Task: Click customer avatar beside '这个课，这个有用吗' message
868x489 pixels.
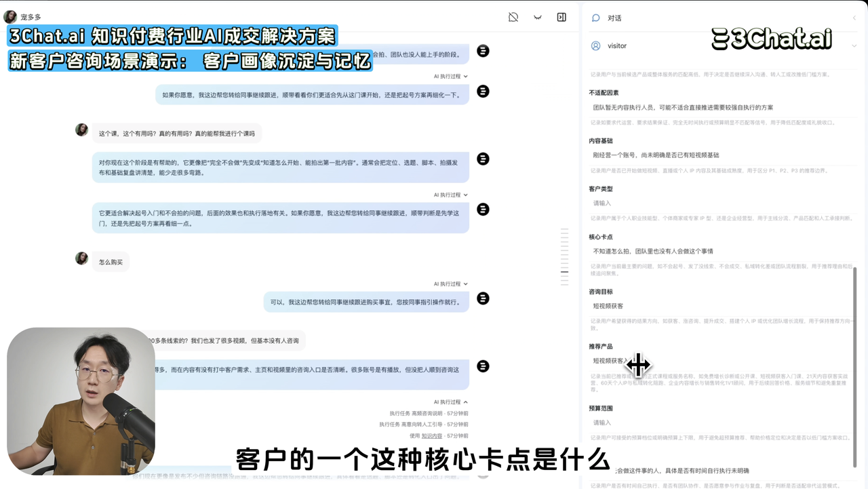Action: [x=81, y=130]
